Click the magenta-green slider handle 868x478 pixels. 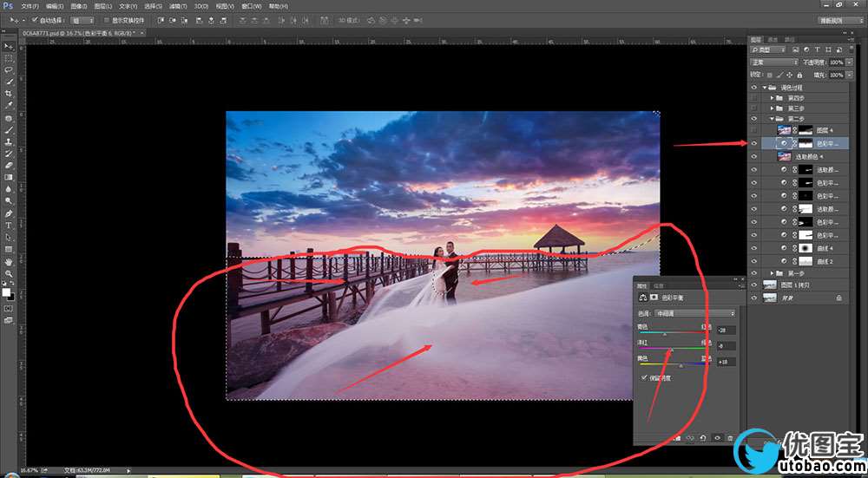672,350
